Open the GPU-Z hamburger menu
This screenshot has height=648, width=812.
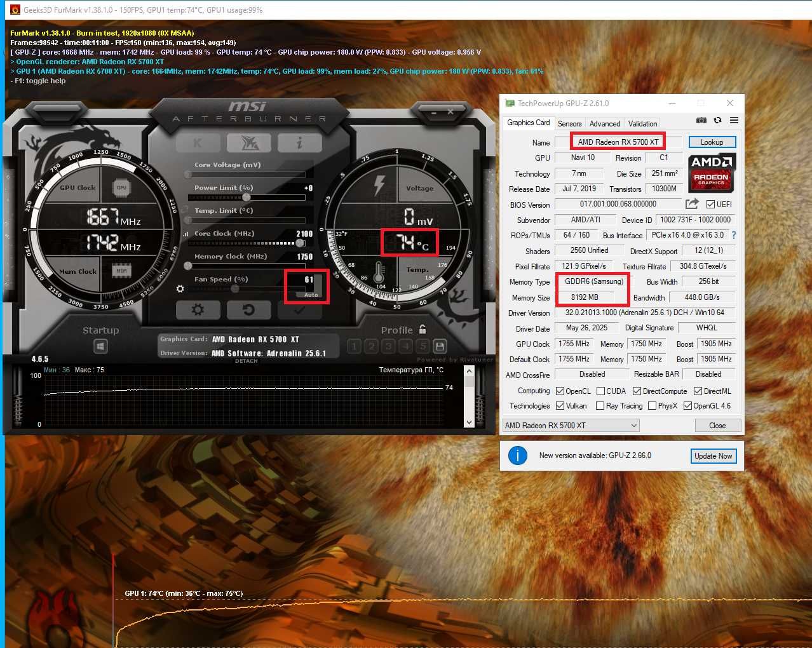coord(734,120)
